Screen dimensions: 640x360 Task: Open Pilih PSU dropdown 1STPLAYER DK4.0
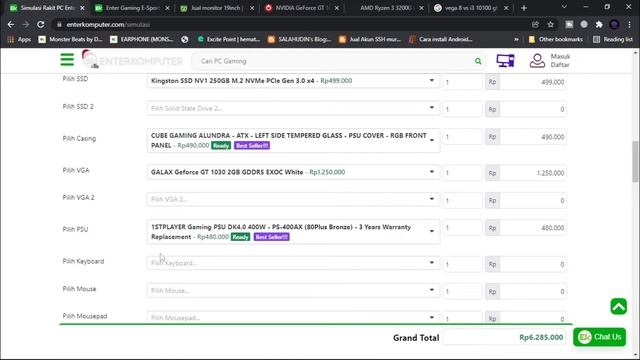coord(293,232)
